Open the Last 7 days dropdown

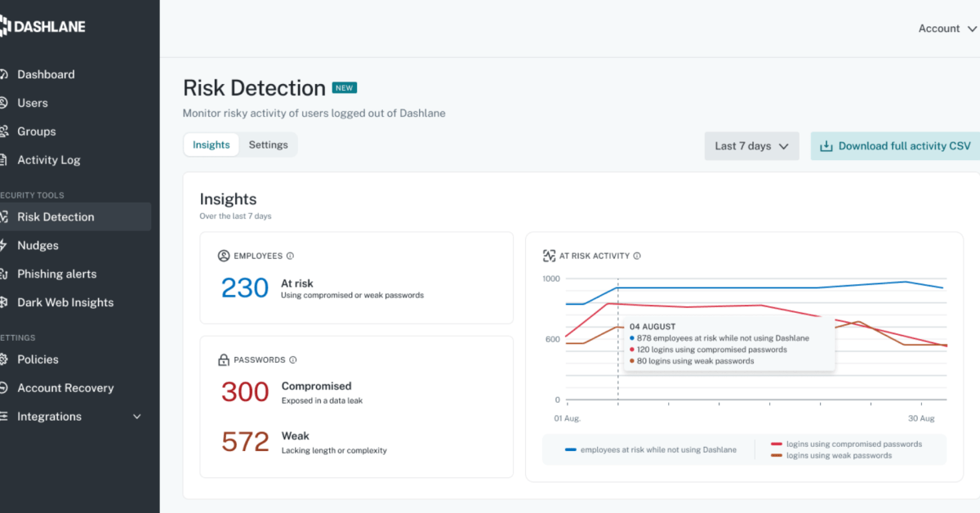(751, 146)
